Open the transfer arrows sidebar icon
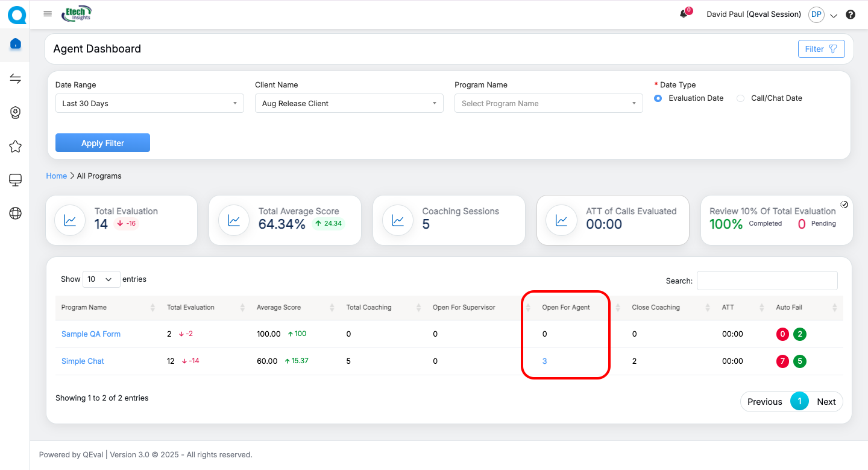This screenshot has width=868, height=470. (x=16, y=79)
